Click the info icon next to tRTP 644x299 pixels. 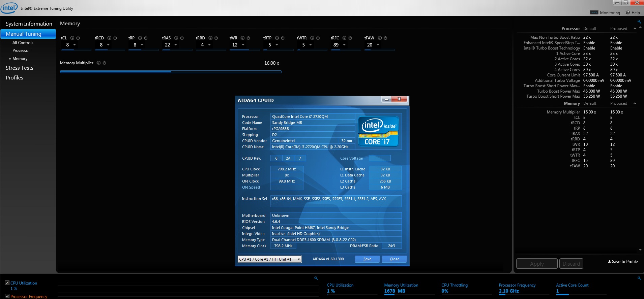(277, 38)
